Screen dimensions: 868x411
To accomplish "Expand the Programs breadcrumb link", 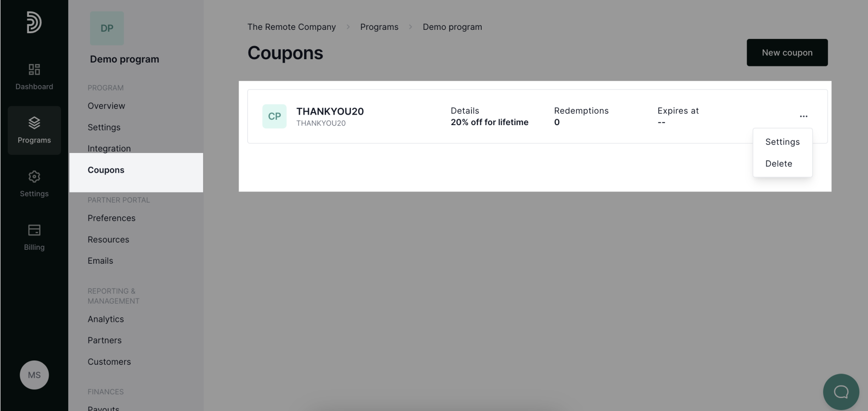I will pos(379,27).
